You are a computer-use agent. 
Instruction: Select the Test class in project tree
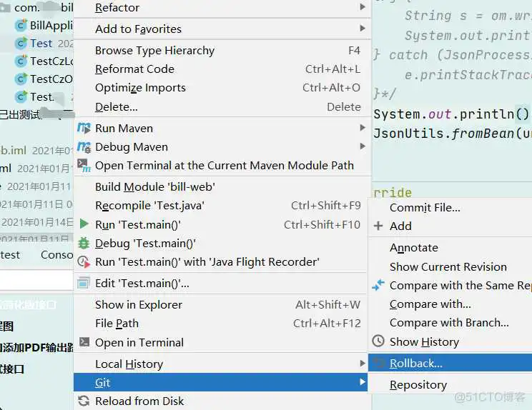(x=41, y=44)
